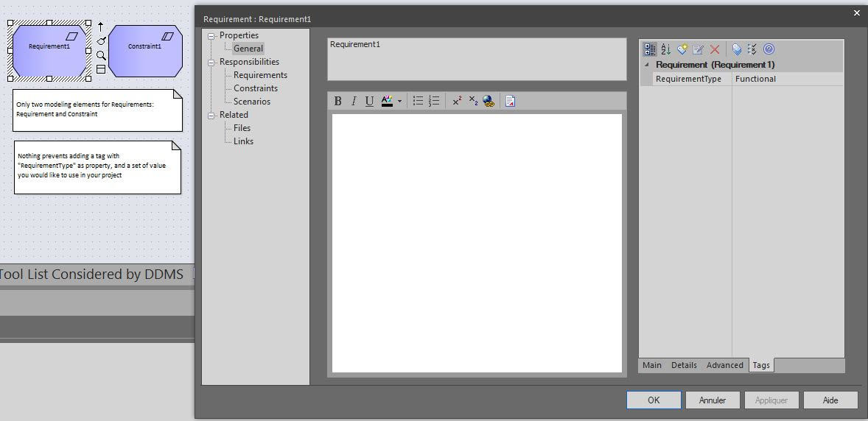Switch to the Advanced tab

tap(724, 365)
